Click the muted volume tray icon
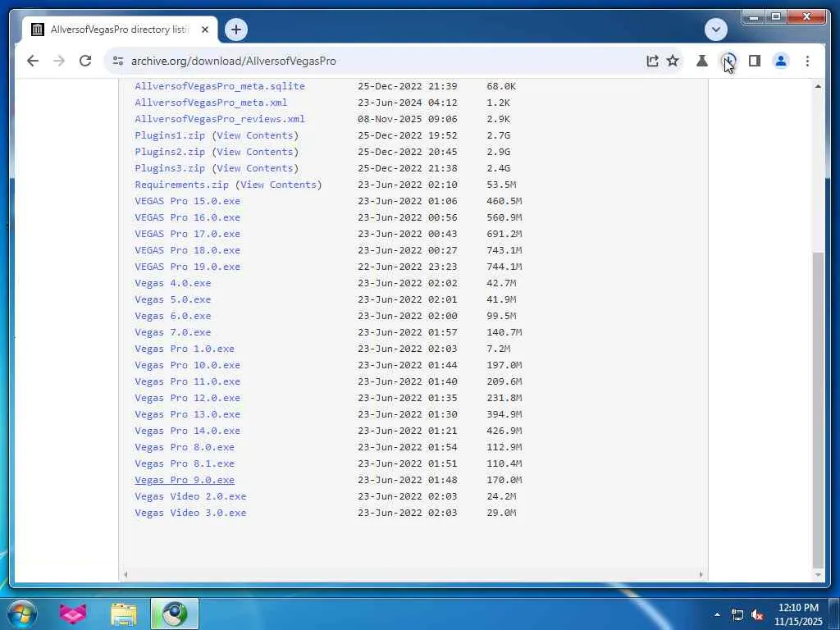The image size is (840, 630). pos(757,615)
